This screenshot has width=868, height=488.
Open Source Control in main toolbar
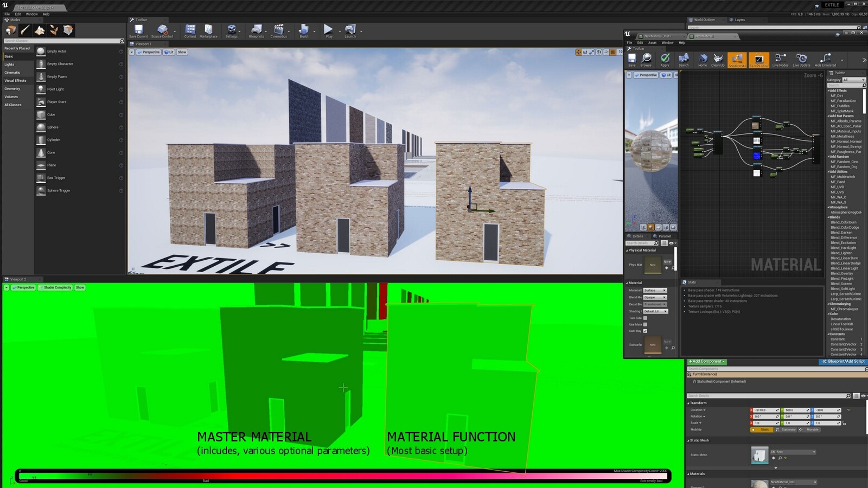click(x=162, y=31)
